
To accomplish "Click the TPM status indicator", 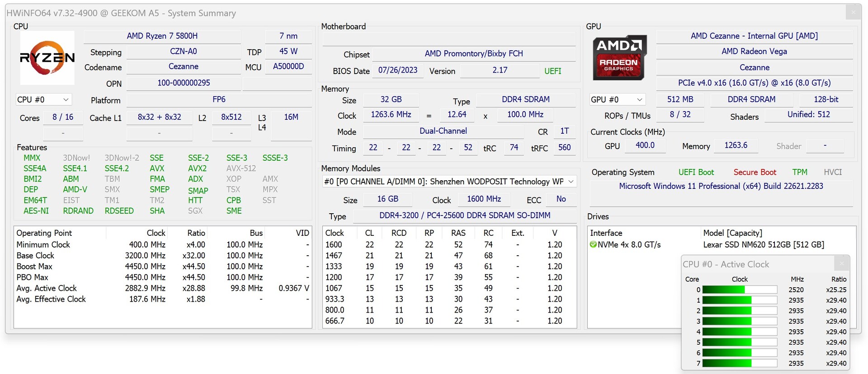I will click(x=799, y=172).
